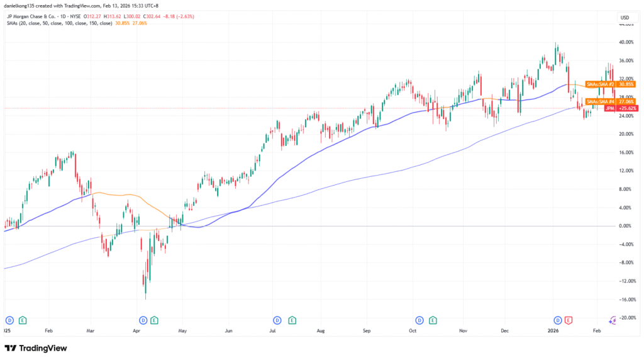Click the TradingView logo
Screen dimensions: 644x360
[x=36, y=348]
